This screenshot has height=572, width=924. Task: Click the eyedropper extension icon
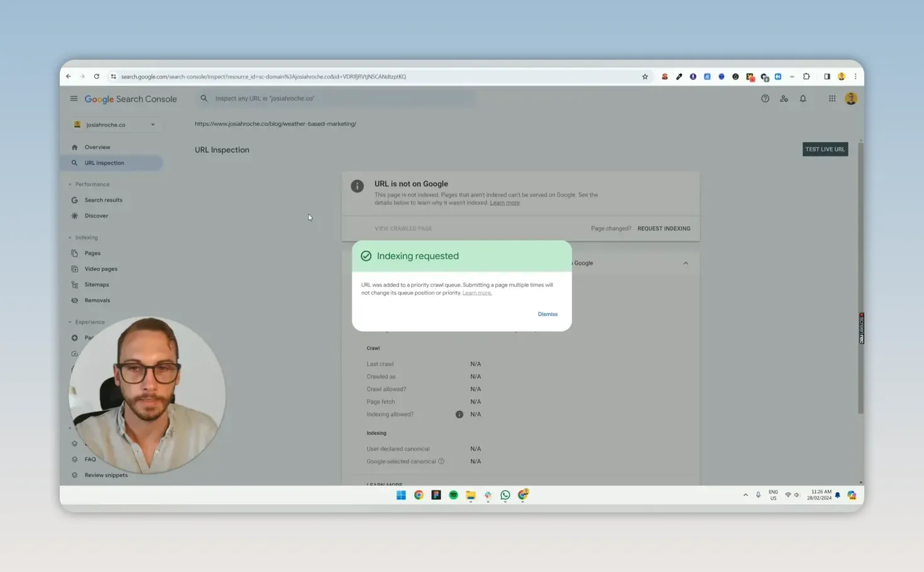[679, 77]
